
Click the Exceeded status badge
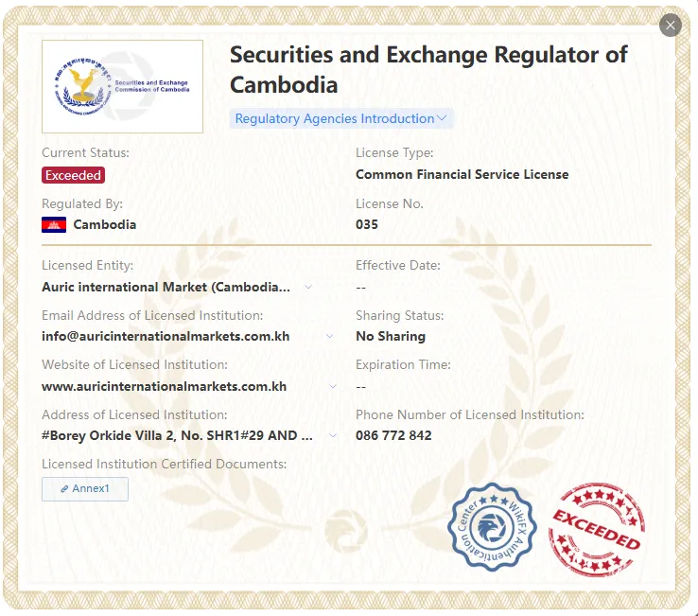74,175
